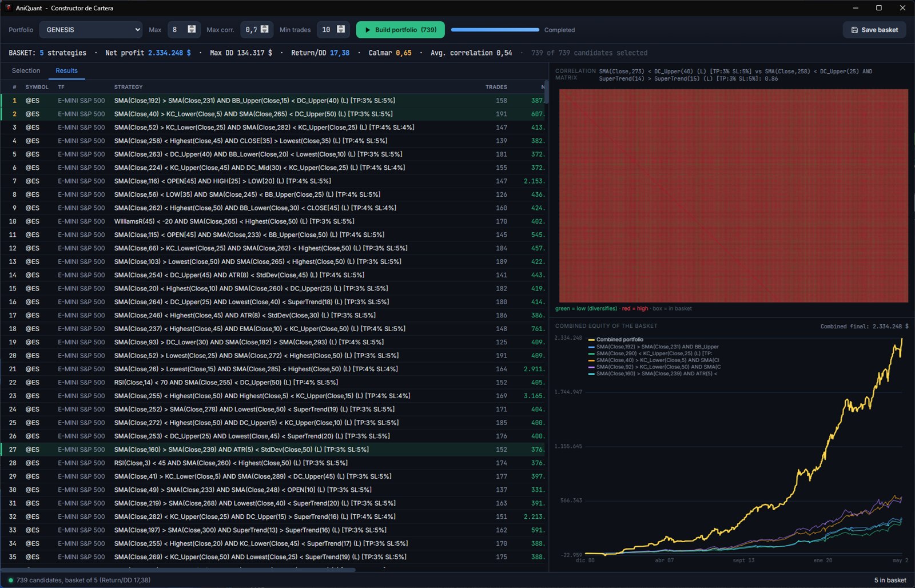This screenshot has height=588, width=915.
Task: Select row 19 strategy SMA(Close,93) > DC_Lower(30)
Action: [273, 342]
